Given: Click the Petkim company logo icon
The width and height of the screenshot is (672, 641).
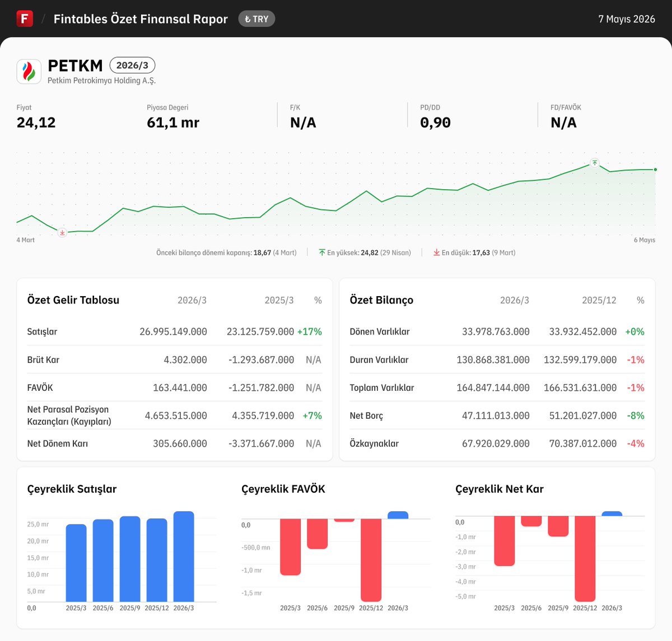Looking at the screenshot, I should pos(29,72).
